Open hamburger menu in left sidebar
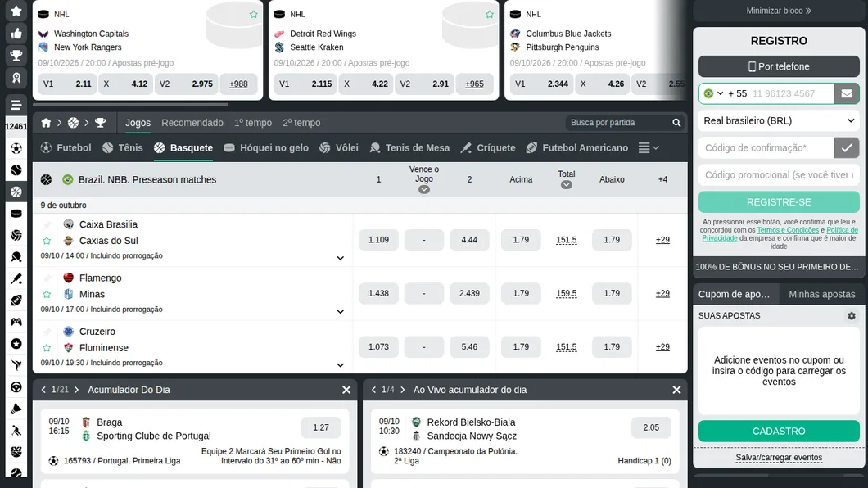Viewport: 868px width, 488px height. coord(16,105)
